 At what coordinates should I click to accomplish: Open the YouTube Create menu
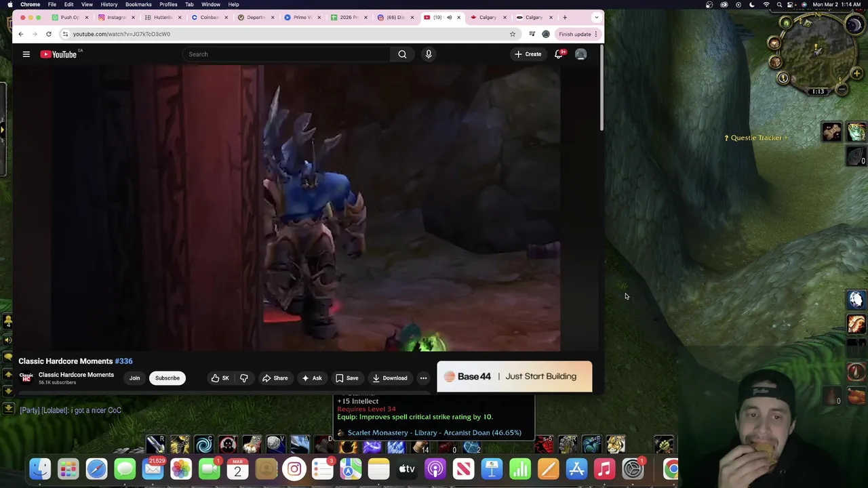(528, 54)
